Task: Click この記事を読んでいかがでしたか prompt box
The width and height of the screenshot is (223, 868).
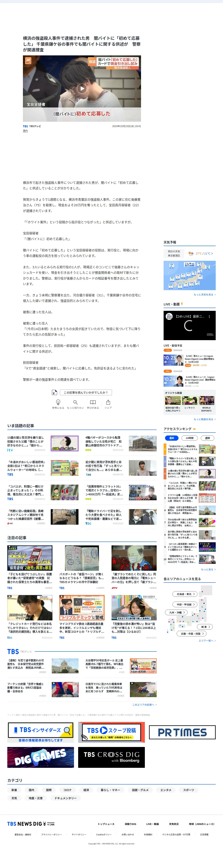Action: [x=86, y=393]
